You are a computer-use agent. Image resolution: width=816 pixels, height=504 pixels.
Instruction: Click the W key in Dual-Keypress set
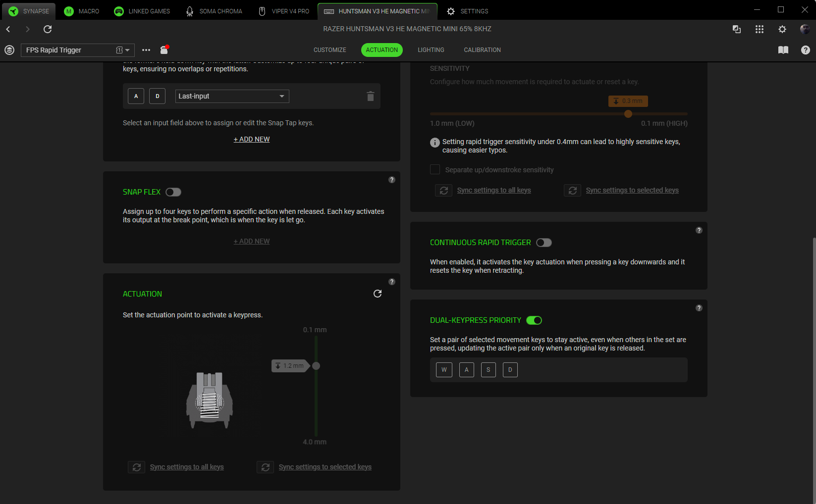444,370
